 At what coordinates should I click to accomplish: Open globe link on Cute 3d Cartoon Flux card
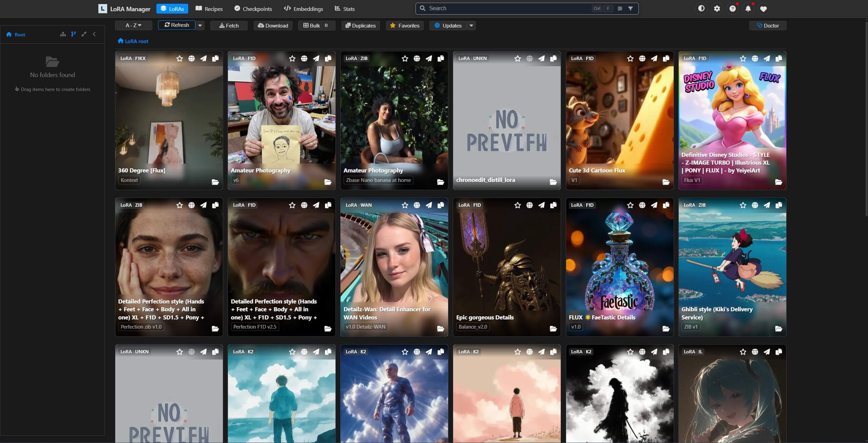[642, 59]
